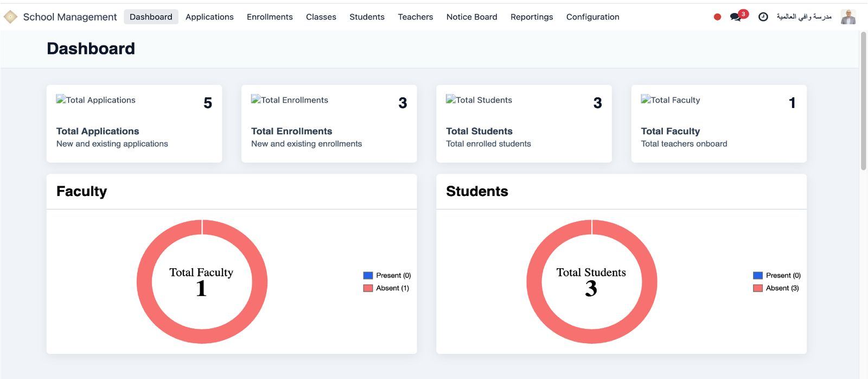Switch company via Arabic school name

[804, 17]
